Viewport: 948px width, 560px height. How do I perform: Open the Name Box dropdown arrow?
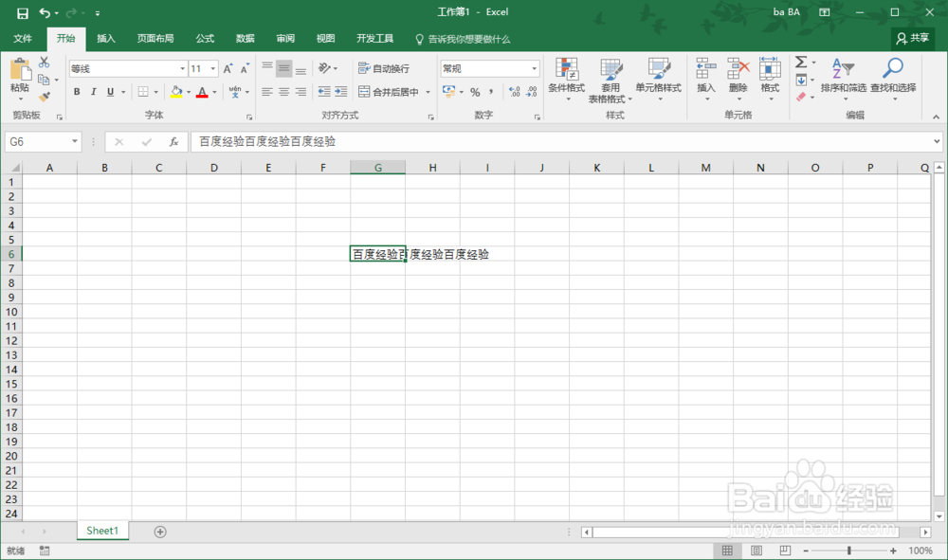74,142
